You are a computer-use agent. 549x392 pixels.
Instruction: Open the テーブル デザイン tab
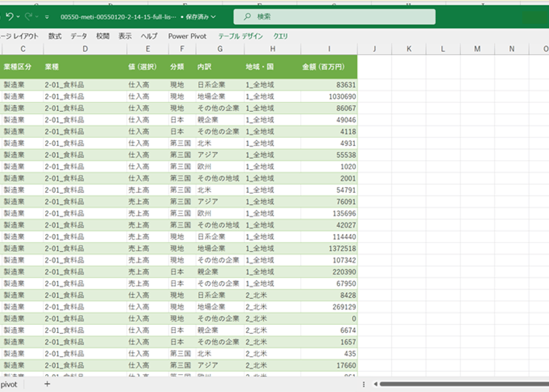click(x=241, y=36)
